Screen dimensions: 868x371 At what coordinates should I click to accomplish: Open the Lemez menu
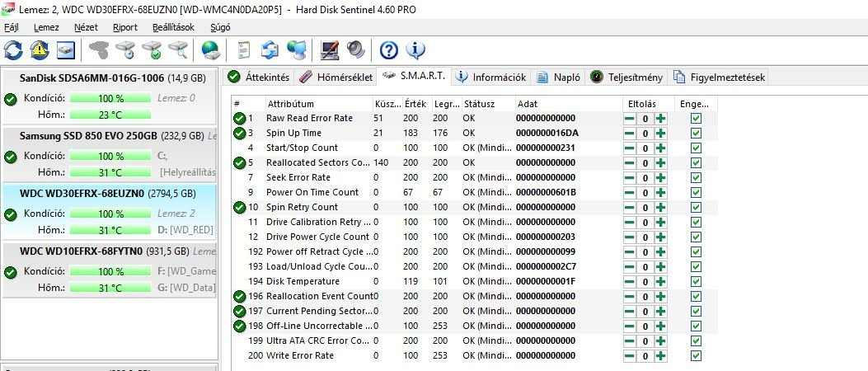(x=46, y=27)
